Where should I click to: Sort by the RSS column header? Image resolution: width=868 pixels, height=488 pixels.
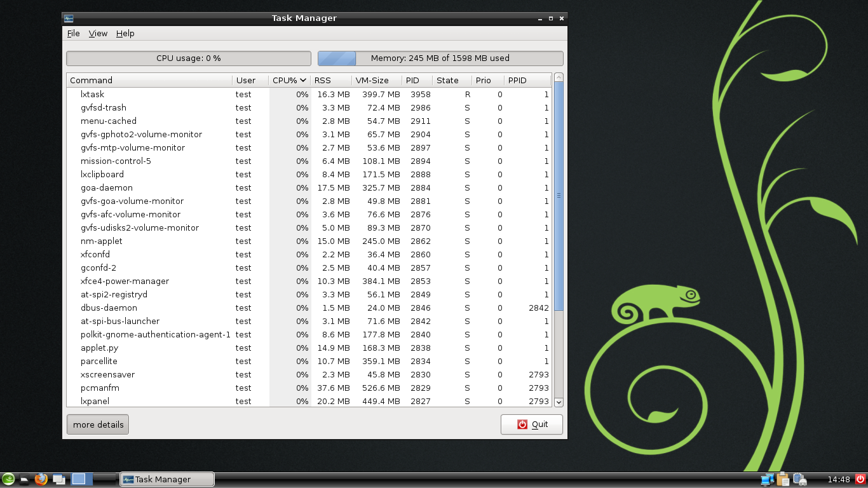pyautogui.click(x=331, y=80)
